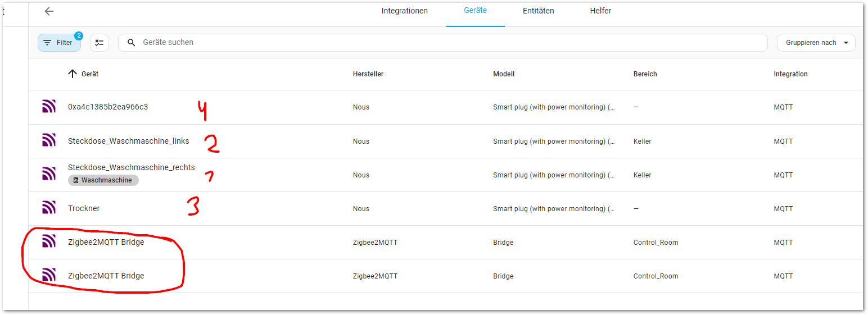
Task: Click MQTT icon for device 0xa4c1385b2ea966c3
Action: 49,107
